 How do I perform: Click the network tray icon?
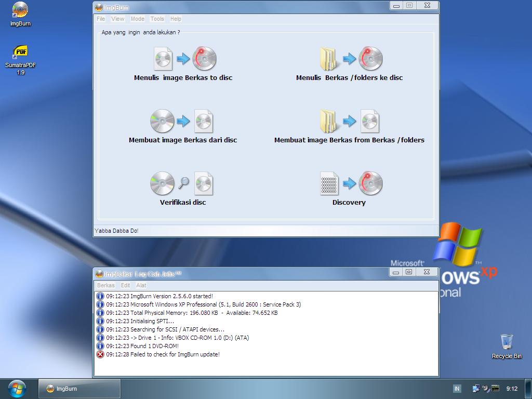pos(476,389)
